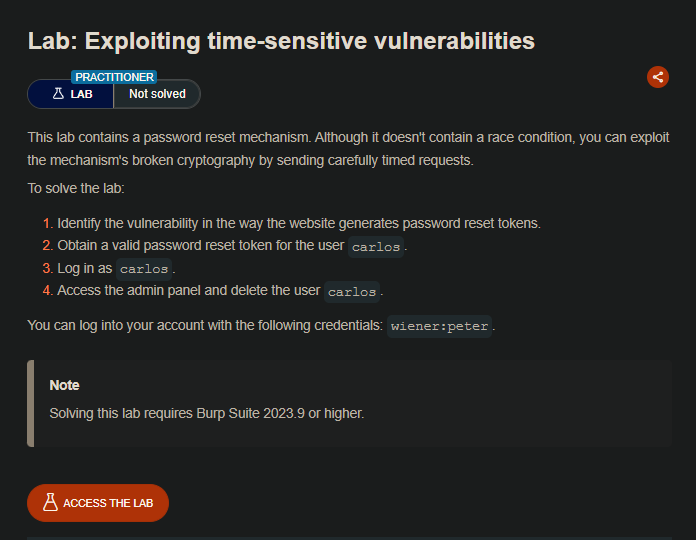Click the flask icon in LAB badge
The width and height of the screenshot is (696, 540).
[x=58, y=94]
